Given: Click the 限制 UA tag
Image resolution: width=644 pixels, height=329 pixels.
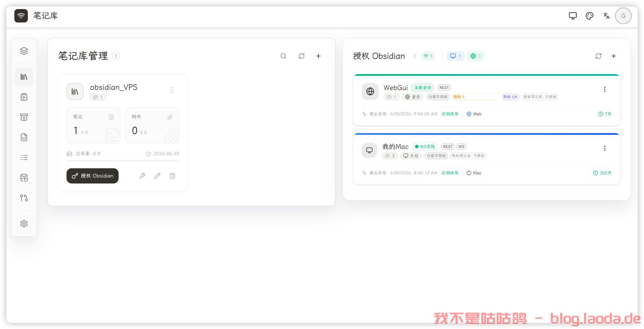Looking at the screenshot, I should (510, 97).
